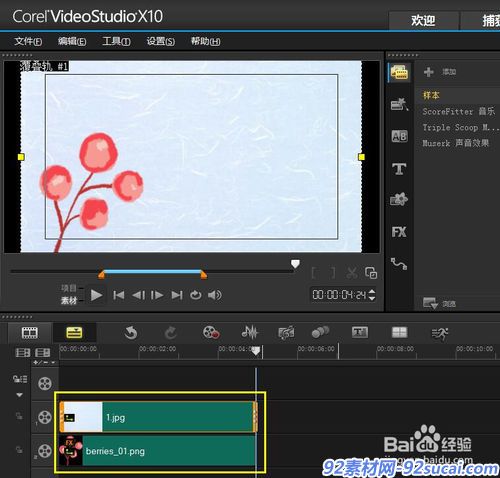The width and height of the screenshot is (500, 478).
Task: Open the Time Remapping runner icon
Action: (440, 333)
